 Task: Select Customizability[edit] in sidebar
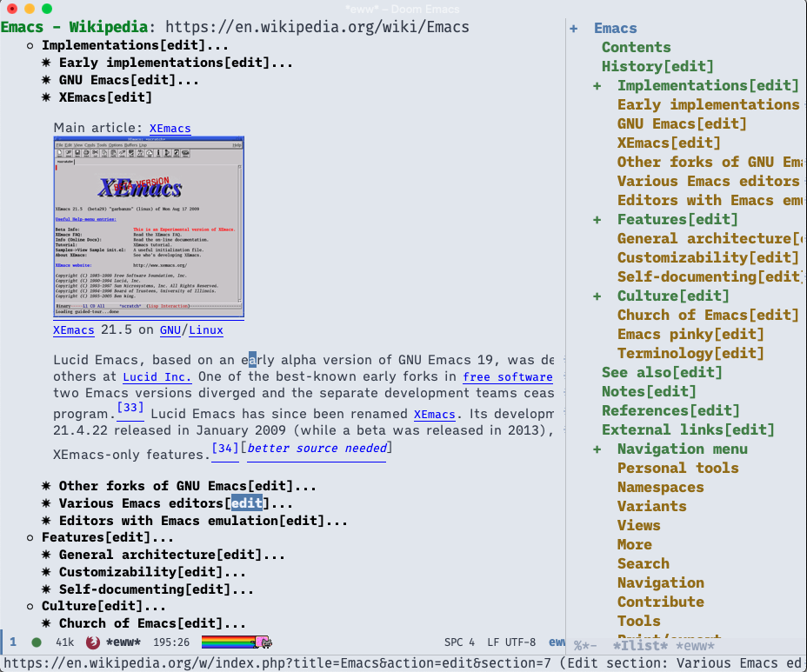click(708, 258)
